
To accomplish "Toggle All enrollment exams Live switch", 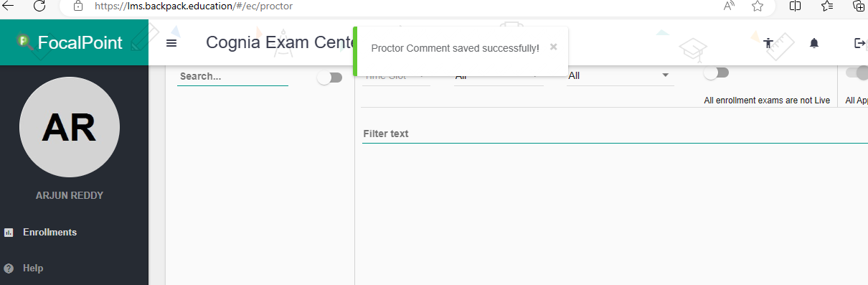I will (716, 73).
